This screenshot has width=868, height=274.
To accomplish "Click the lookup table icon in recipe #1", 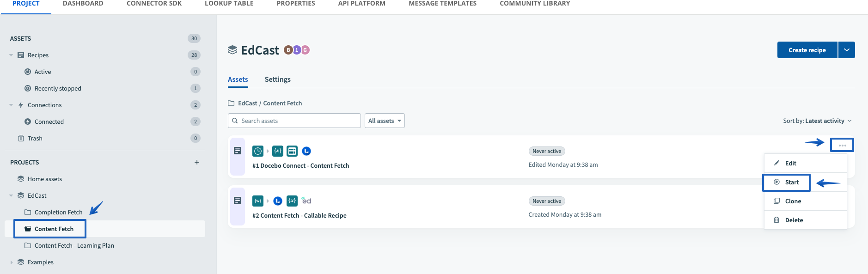I will 292,151.
